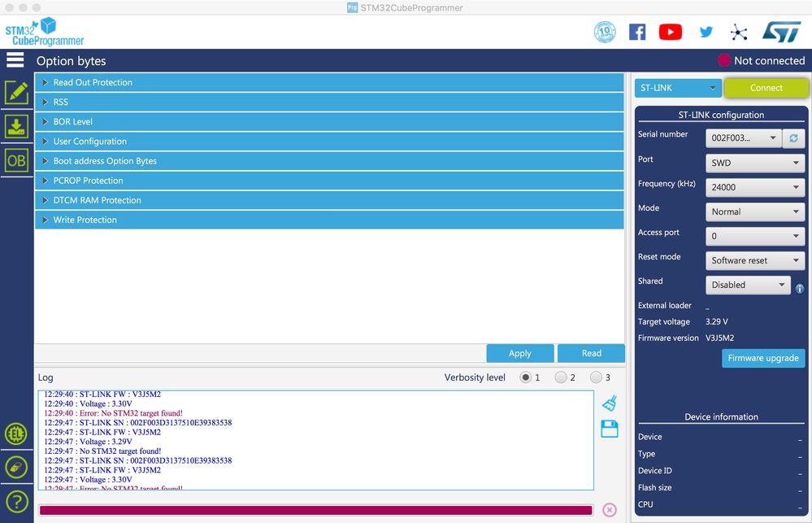The width and height of the screenshot is (812, 523).
Task: Click the Firmware upgrade button
Action: point(763,358)
